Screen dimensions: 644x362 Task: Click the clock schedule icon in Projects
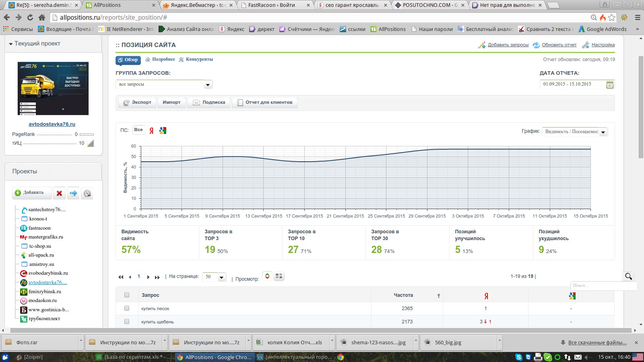click(x=87, y=193)
